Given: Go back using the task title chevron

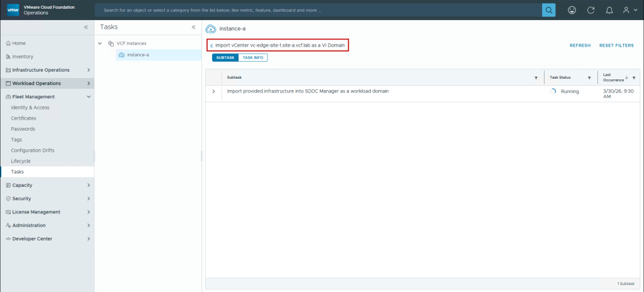Looking at the screenshot, I should click(212, 45).
